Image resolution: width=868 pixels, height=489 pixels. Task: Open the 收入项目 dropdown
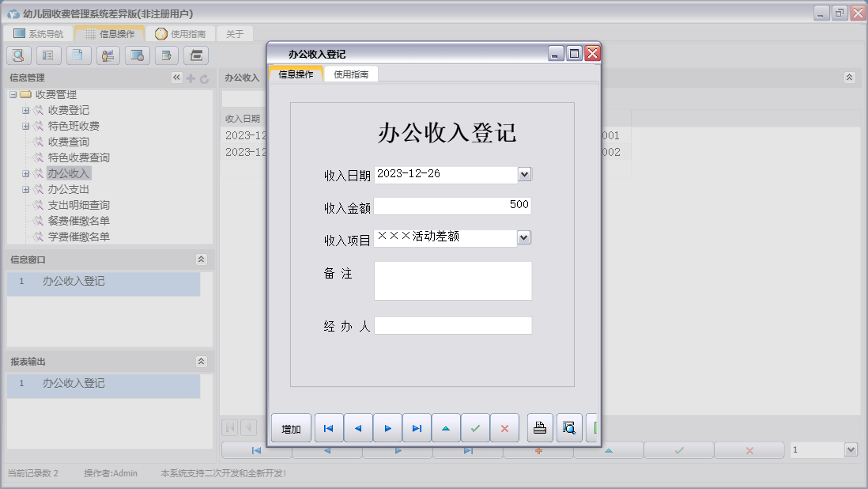tap(524, 237)
